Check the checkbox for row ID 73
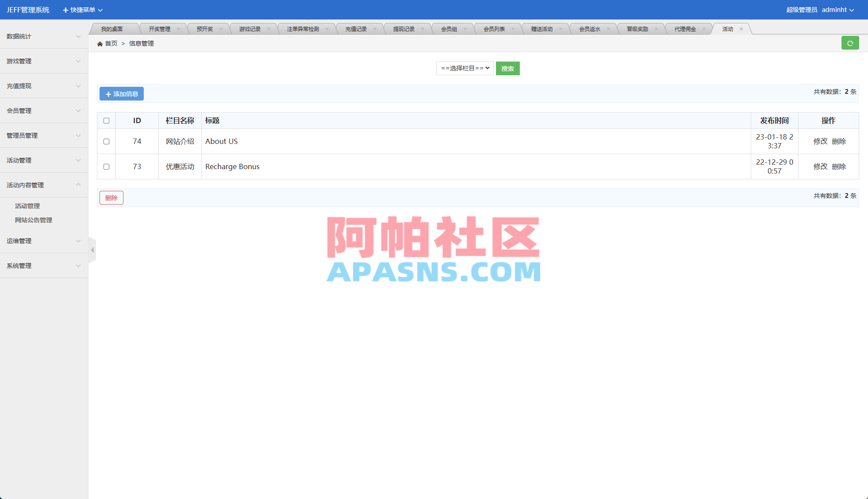 click(x=106, y=166)
